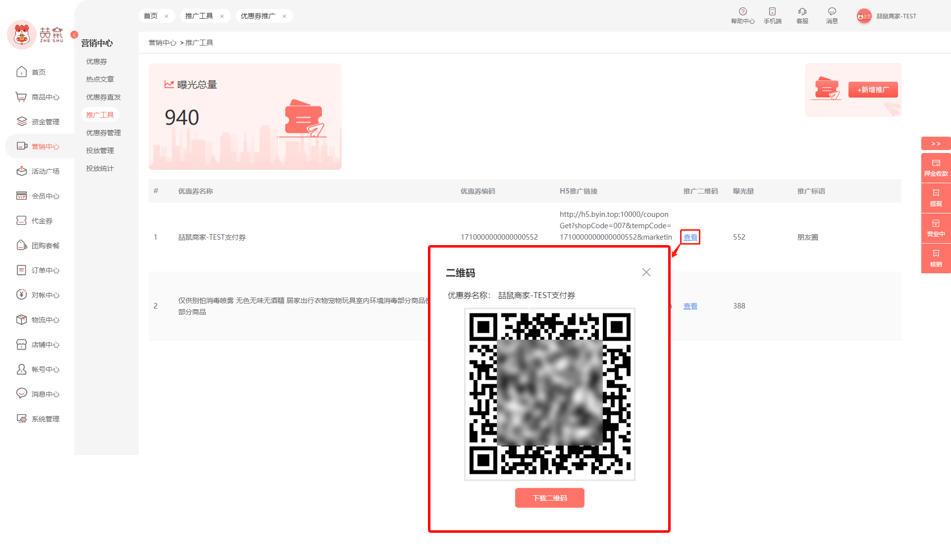This screenshot has height=560, width=951.
Task: Open 消息 bubble icon in header
Action: point(832,11)
